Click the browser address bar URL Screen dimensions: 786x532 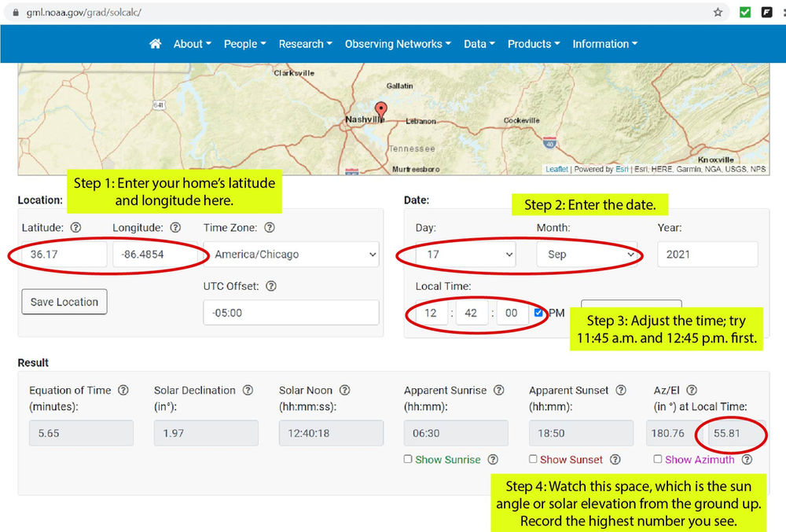click(x=84, y=13)
